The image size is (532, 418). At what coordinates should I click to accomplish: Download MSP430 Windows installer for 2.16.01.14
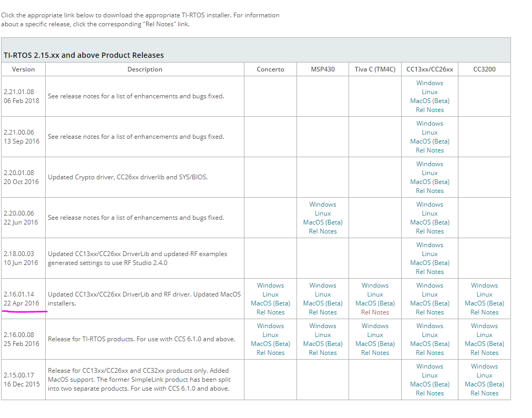click(323, 286)
